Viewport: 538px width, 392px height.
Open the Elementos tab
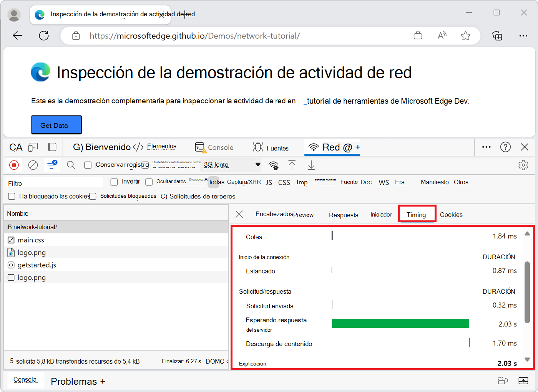(155, 147)
